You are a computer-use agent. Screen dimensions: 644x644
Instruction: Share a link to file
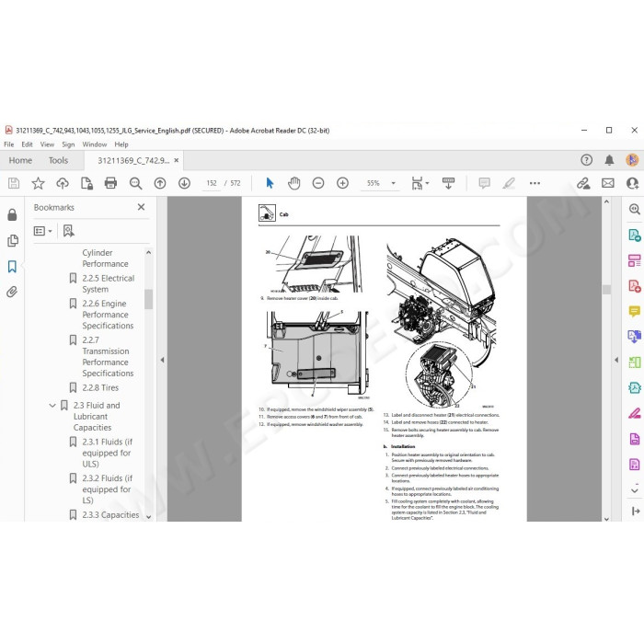(x=583, y=183)
